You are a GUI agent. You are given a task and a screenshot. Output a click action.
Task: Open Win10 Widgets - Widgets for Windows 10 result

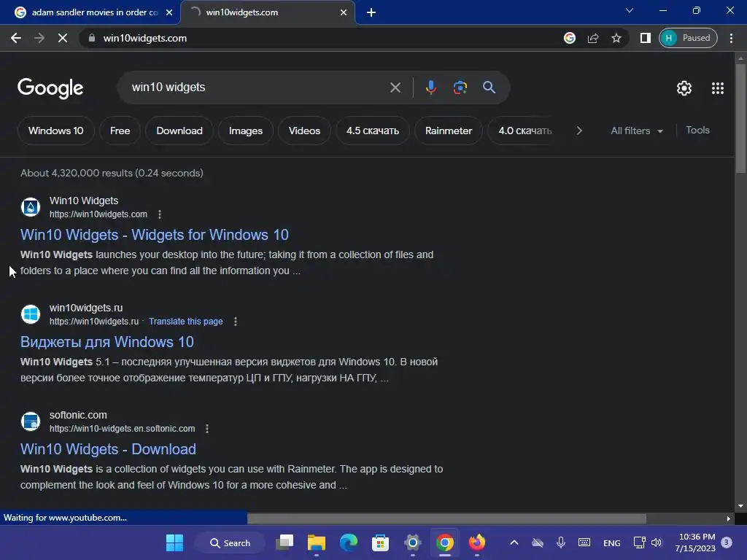155,235
